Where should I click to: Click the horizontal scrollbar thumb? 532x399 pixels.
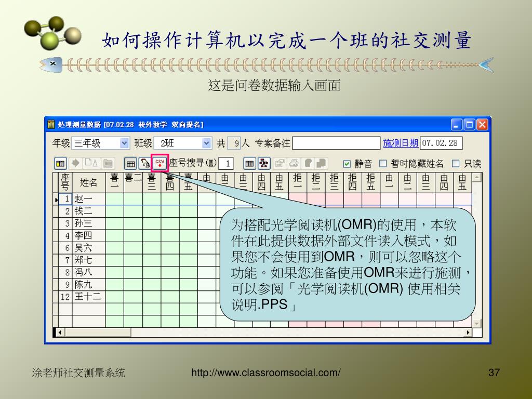pyautogui.click(x=98, y=332)
